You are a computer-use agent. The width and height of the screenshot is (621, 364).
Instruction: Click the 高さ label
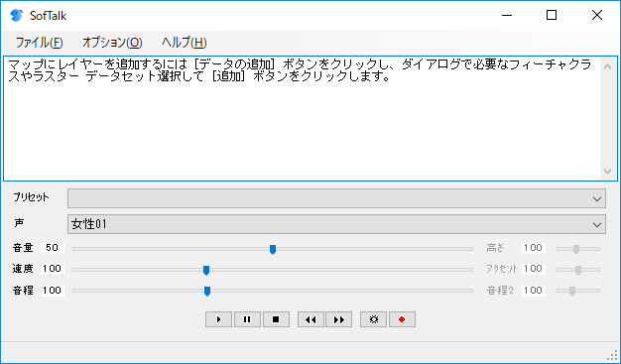click(495, 248)
